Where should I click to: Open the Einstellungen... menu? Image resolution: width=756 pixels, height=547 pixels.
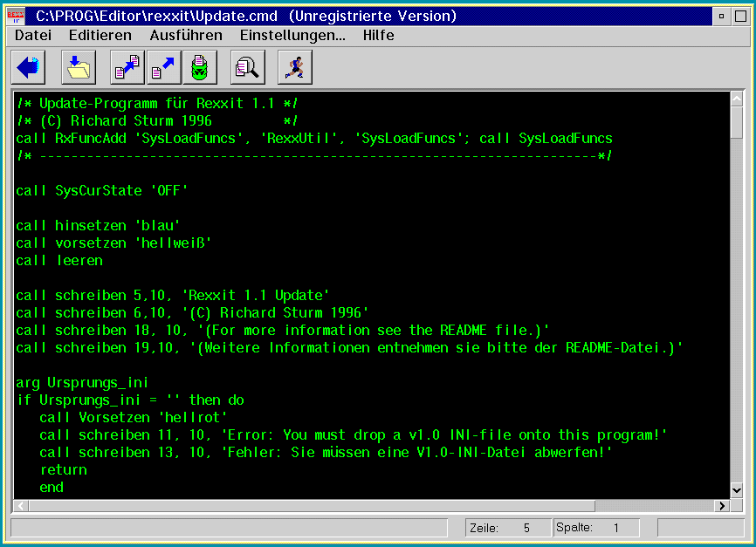pos(292,36)
